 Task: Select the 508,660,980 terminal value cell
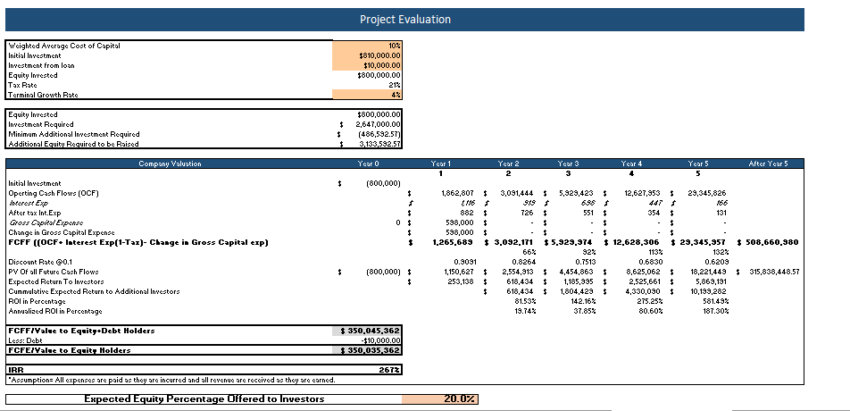click(772, 242)
